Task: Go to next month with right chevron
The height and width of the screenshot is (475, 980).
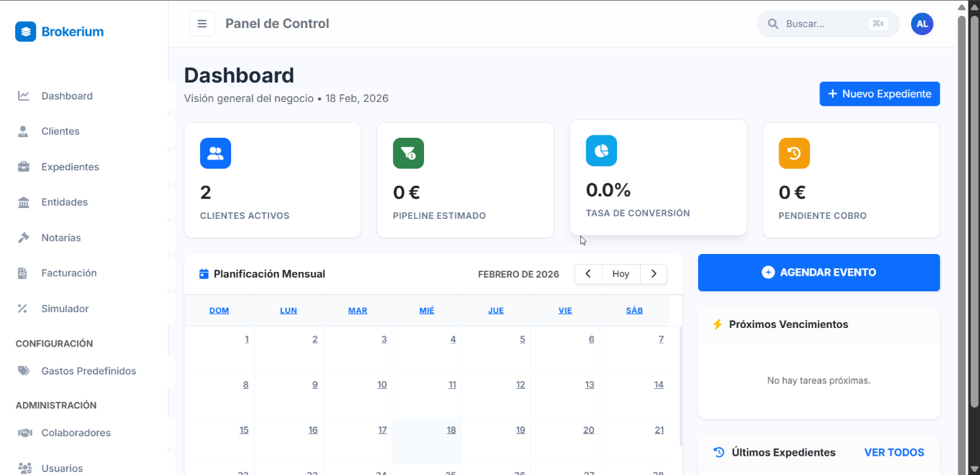Action: 654,274
